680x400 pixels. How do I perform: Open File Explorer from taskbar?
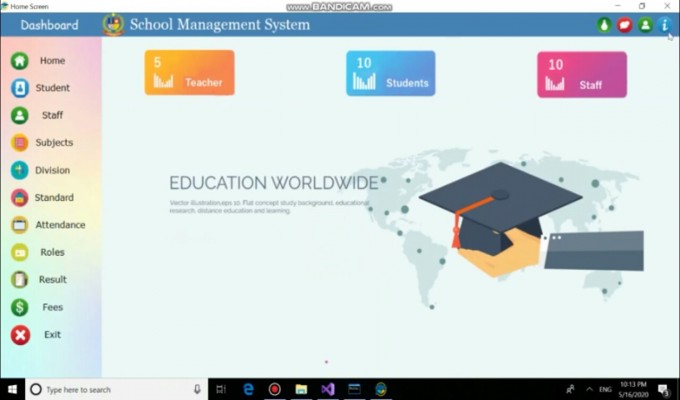301,390
